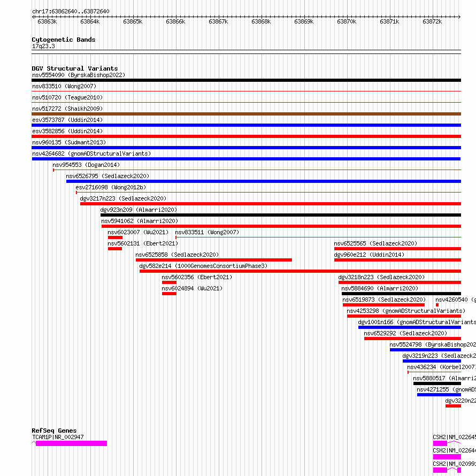Open dgv3218n223 (Sedlazeck2020) label
Viewport: 476px width, 476px height.
[x=381, y=277]
